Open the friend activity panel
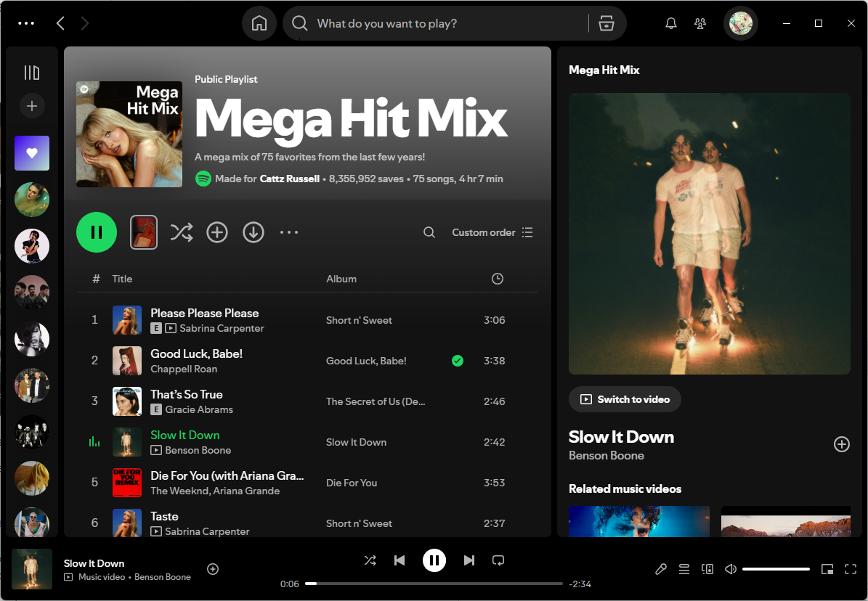This screenshot has width=868, height=601. pyautogui.click(x=699, y=23)
